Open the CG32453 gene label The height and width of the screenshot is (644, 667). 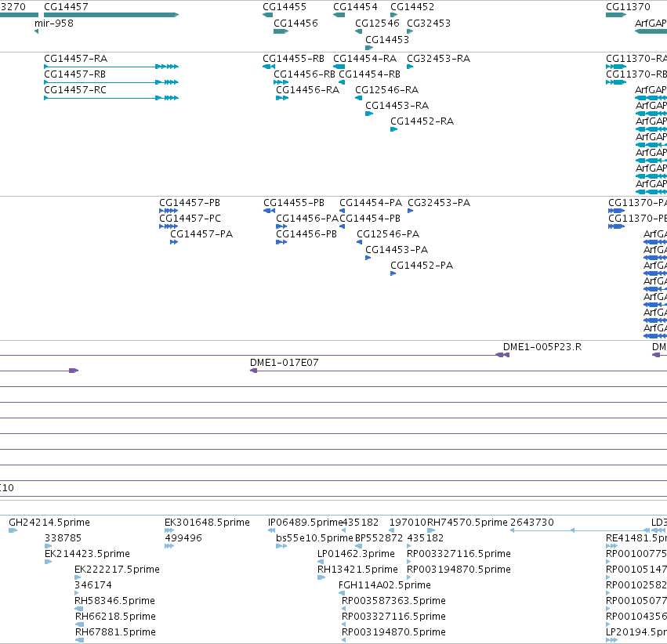(429, 23)
